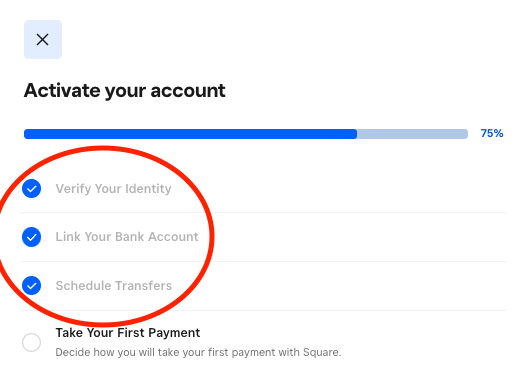
Task: Click the Verify Your Identity checkmark icon
Action: pos(32,188)
